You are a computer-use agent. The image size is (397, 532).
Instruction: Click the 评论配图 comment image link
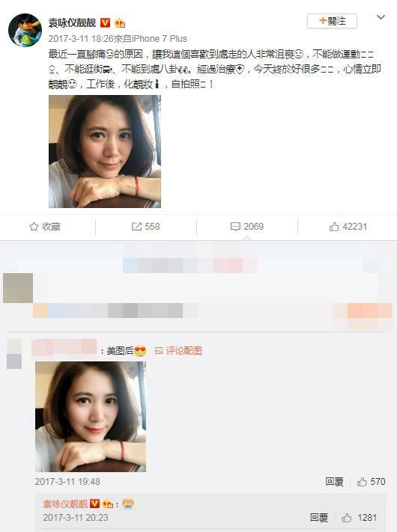click(178, 350)
